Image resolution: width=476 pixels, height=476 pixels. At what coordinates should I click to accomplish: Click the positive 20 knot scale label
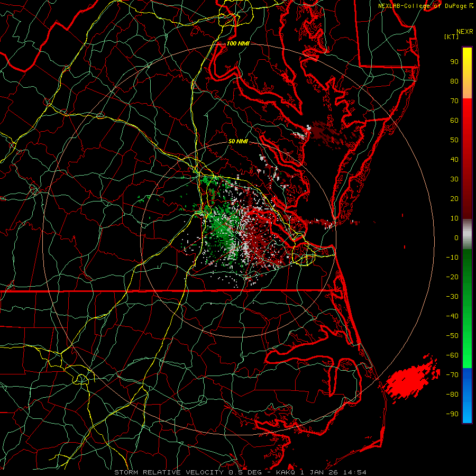coord(454,198)
